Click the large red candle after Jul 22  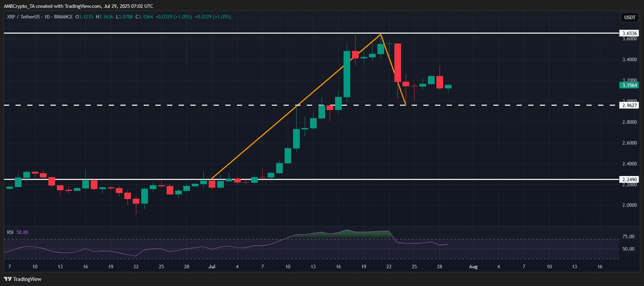[x=398, y=62]
